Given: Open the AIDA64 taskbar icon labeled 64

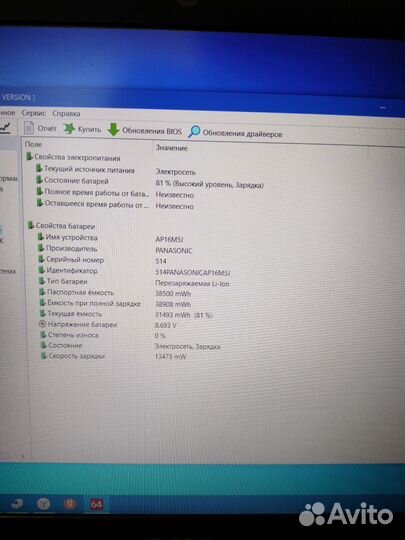Looking at the screenshot, I should tap(96, 505).
